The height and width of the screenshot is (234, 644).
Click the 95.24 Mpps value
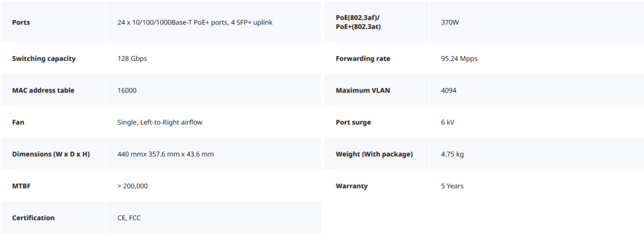pos(459,58)
